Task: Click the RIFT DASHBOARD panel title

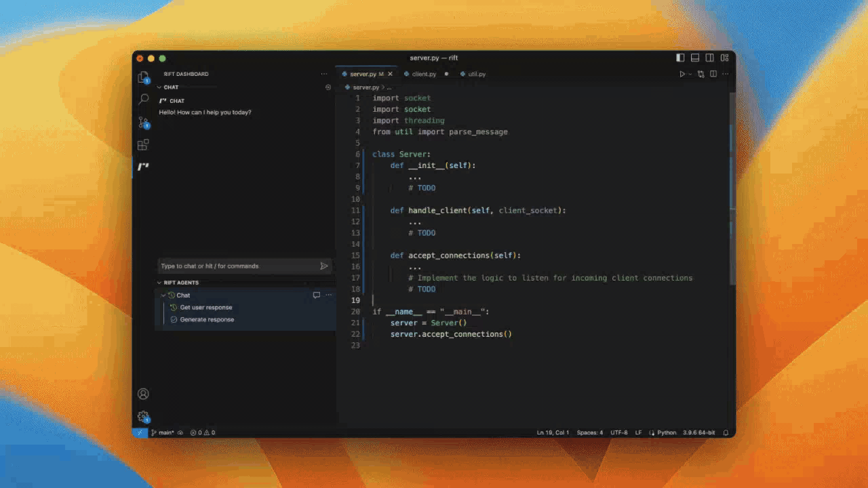Action: (186, 74)
